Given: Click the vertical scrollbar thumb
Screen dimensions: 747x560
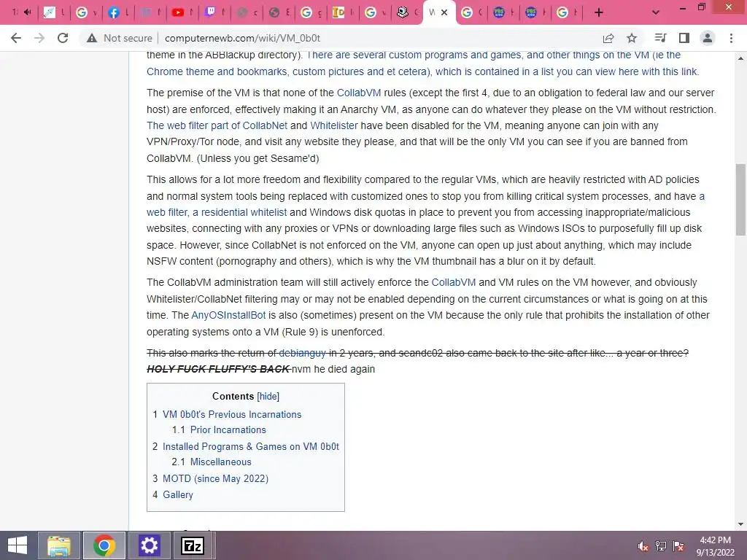Looking at the screenshot, I should (x=740, y=199).
